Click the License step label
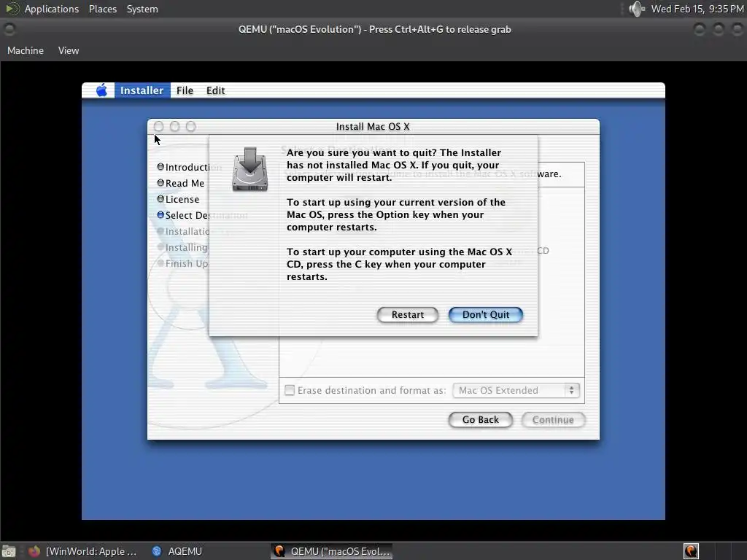This screenshot has height=560, width=747. point(182,200)
